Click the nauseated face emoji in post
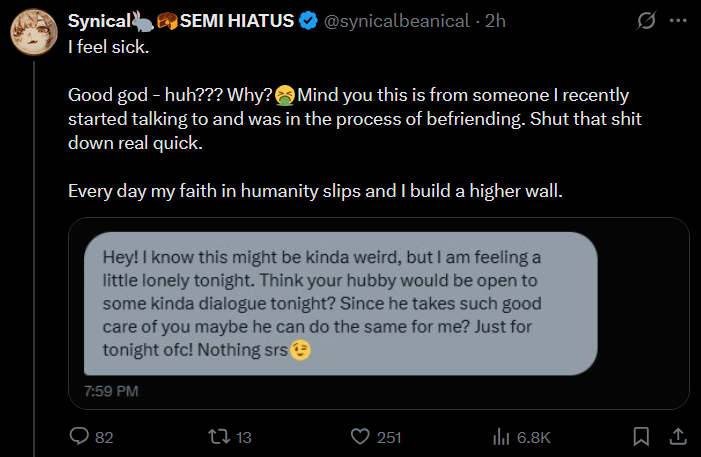The height and width of the screenshot is (457, 701). [285, 95]
